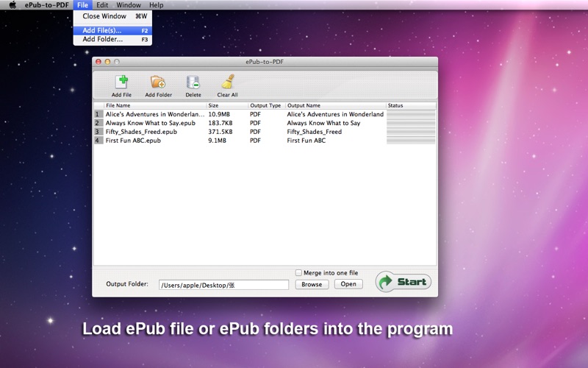Click the Open output folder button
Viewport: 588px width, 368px height.
coord(348,284)
